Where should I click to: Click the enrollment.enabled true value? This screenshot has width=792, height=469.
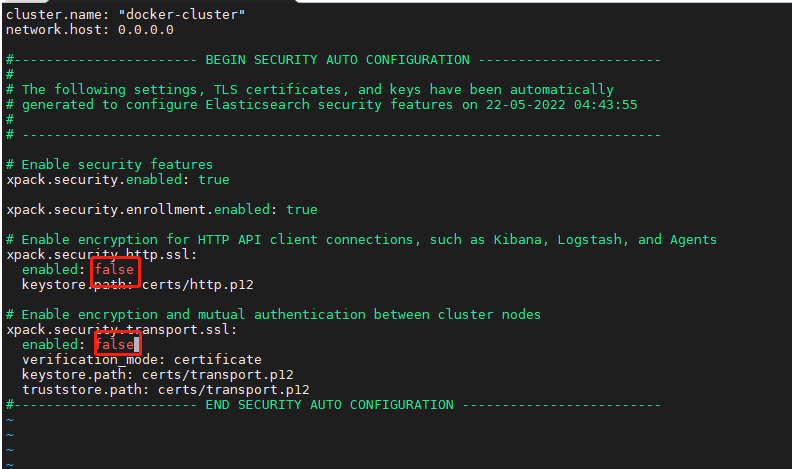(x=302, y=210)
